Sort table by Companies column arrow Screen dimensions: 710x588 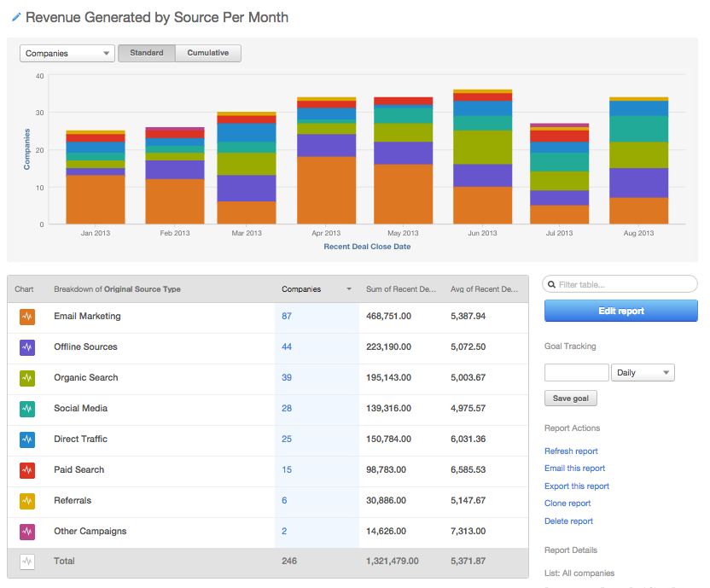(x=348, y=289)
